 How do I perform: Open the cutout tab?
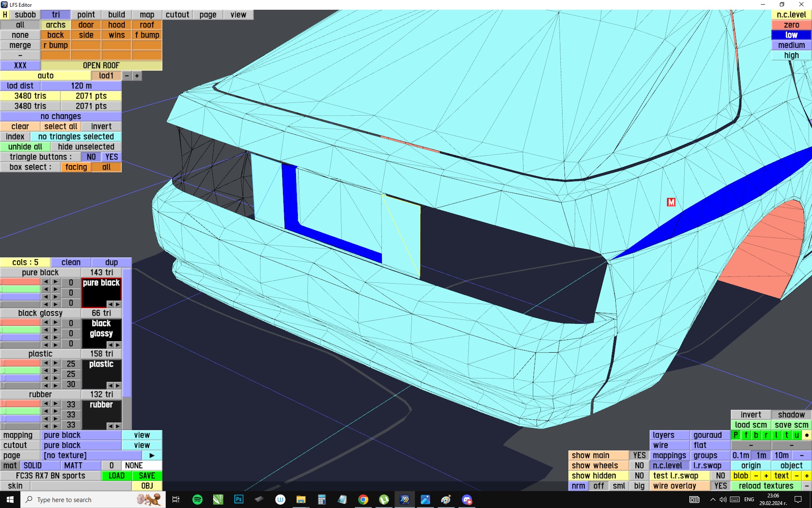tap(177, 15)
